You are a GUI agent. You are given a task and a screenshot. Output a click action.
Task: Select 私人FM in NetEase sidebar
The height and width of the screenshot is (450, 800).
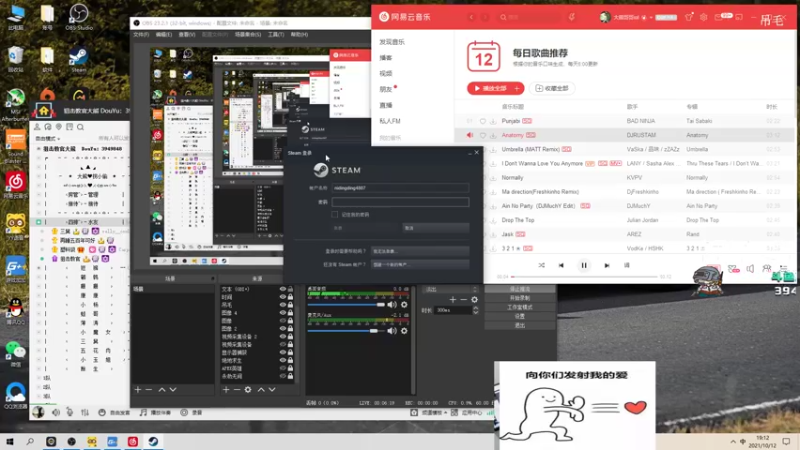coord(390,121)
